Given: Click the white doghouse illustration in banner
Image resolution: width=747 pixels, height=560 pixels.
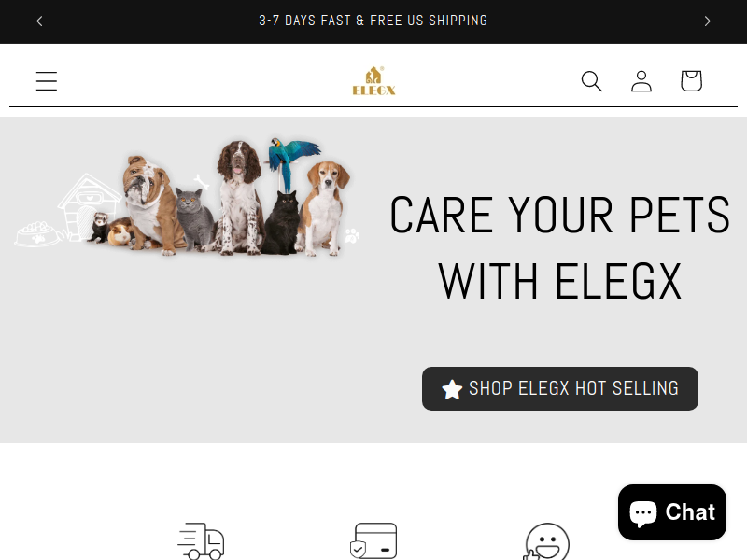Looking at the screenshot, I should (x=87, y=205).
